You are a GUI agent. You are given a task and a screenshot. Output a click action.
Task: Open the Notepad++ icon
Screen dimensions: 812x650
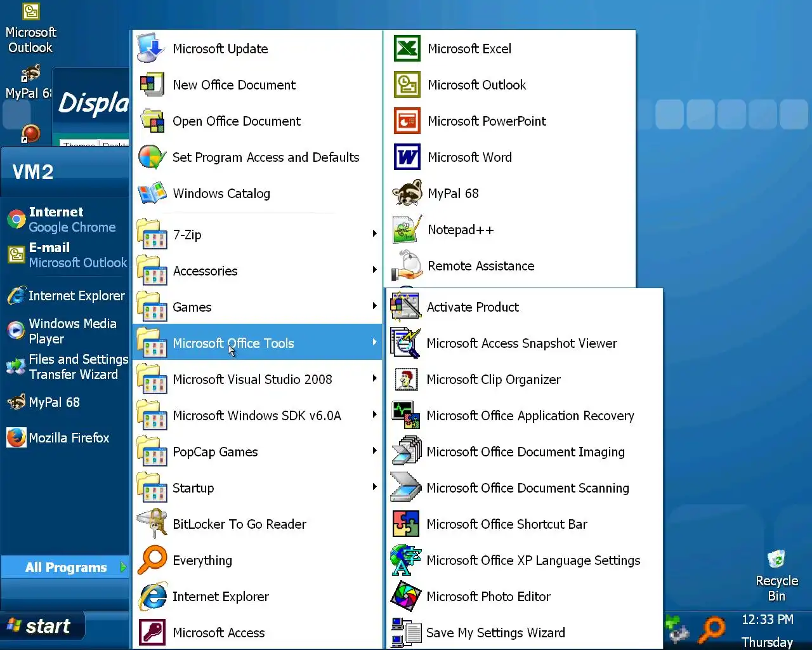[407, 230]
